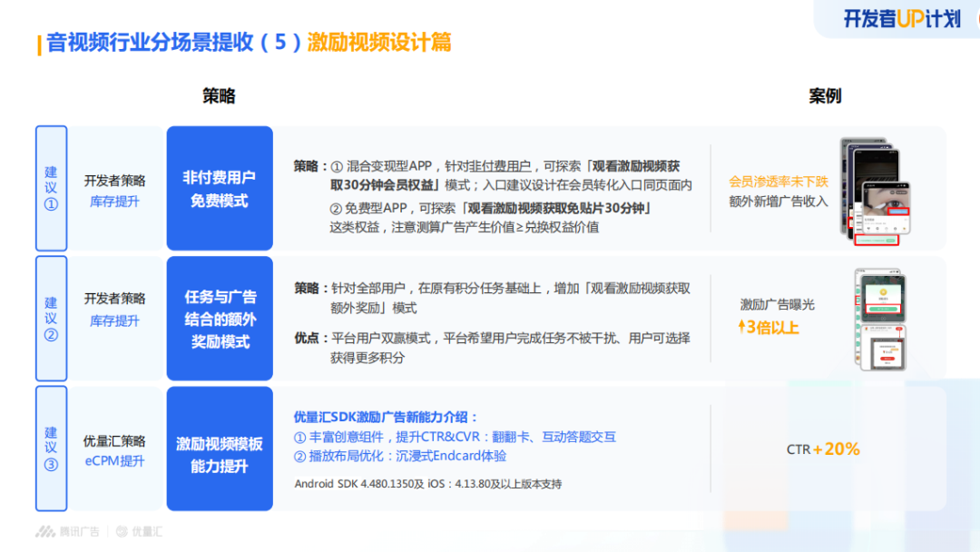Click the sentence starting 策略：针对全部用户
980x552 pixels.
[493, 298]
